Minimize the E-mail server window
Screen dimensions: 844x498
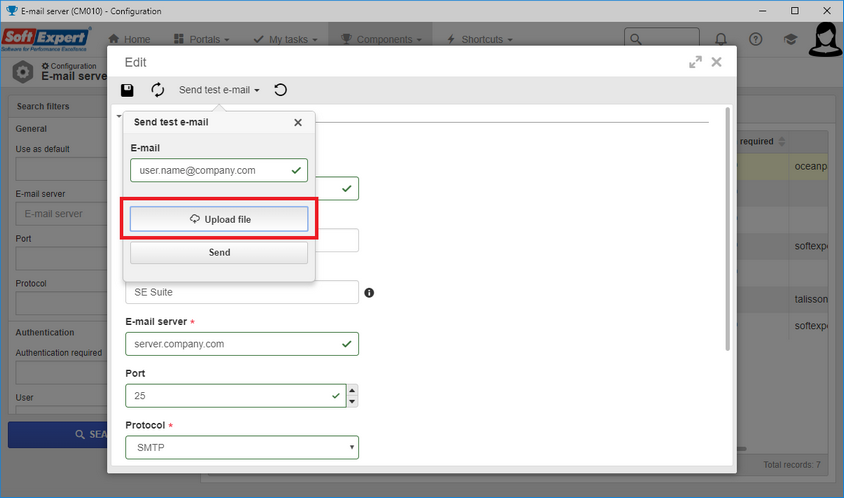click(x=762, y=11)
